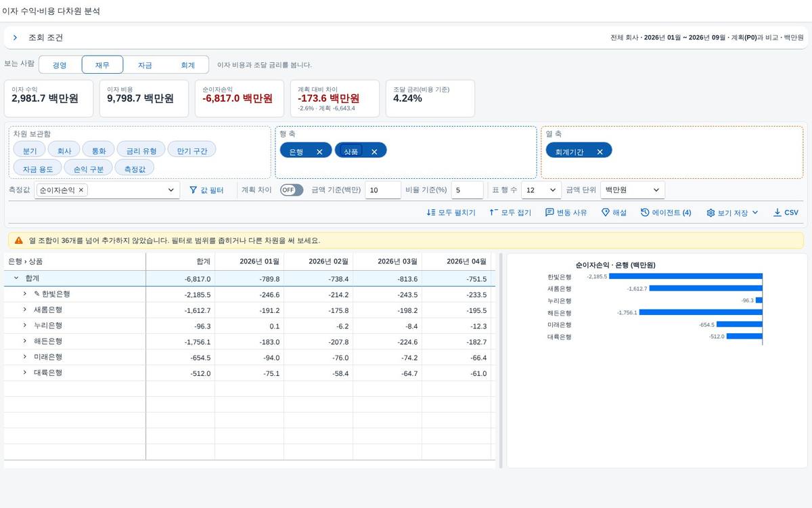Click the 새롬은행 chart bar
This screenshot has width=812, height=508.
point(706,288)
